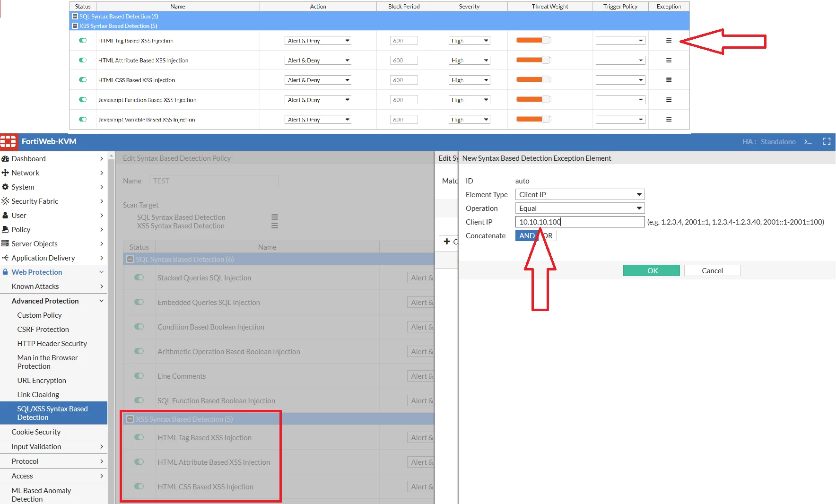Screen dimensions: 836x504
Task: Click the FortiWeb-KVM Fortinet logo icon
Action: pyautogui.click(x=9, y=141)
